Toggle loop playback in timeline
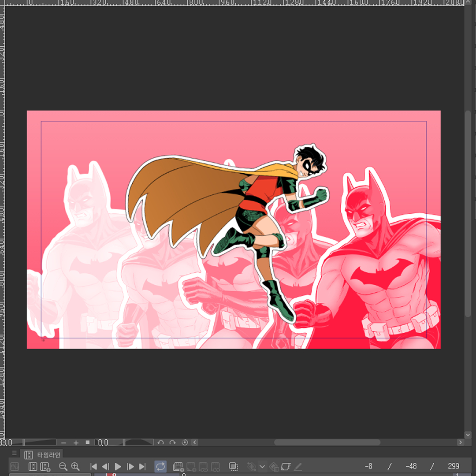This screenshot has height=476, width=476. click(160, 466)
